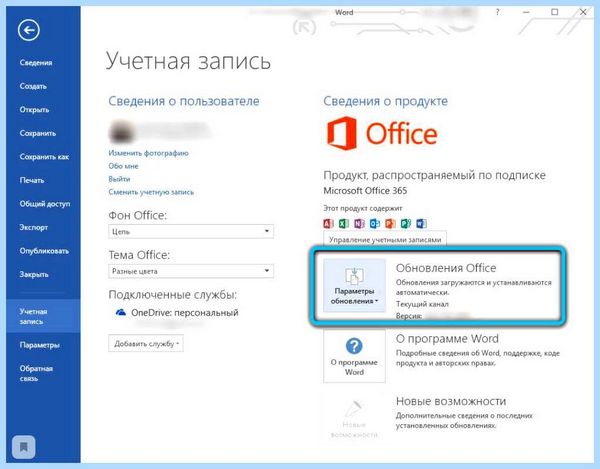The height and width of the screenshot is (469, 600).
Task: Open the Сведения menu item
Action: pyautogui.click(x=36, y=63)
